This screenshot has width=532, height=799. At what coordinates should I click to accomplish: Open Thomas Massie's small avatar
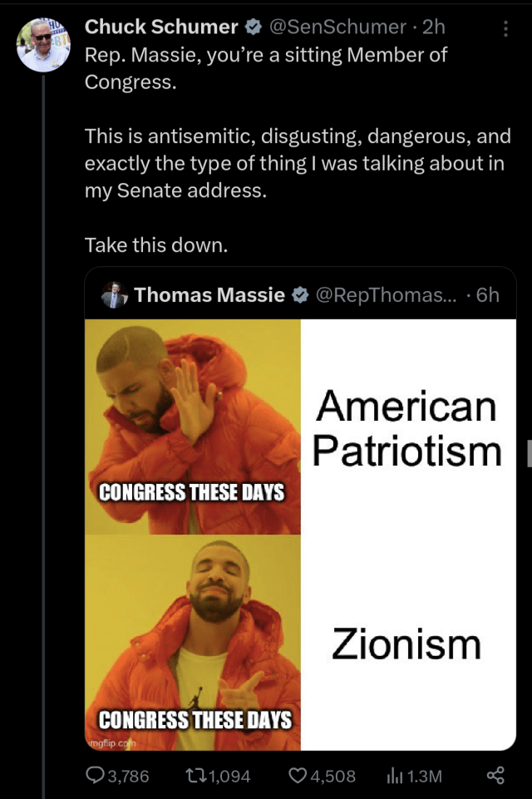pos(114,294)
